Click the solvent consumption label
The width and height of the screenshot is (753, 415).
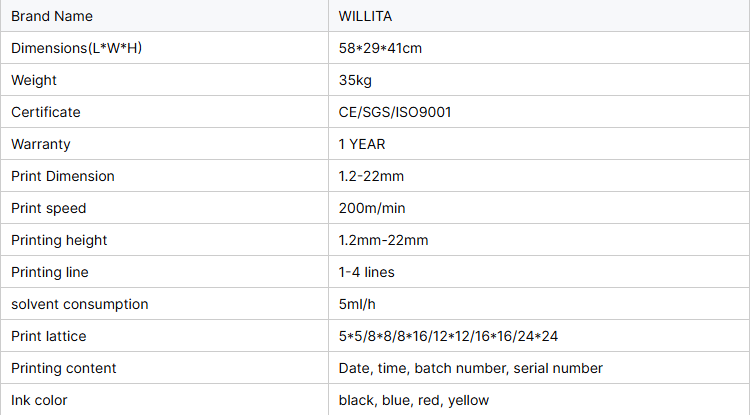(x=79, y=304)
